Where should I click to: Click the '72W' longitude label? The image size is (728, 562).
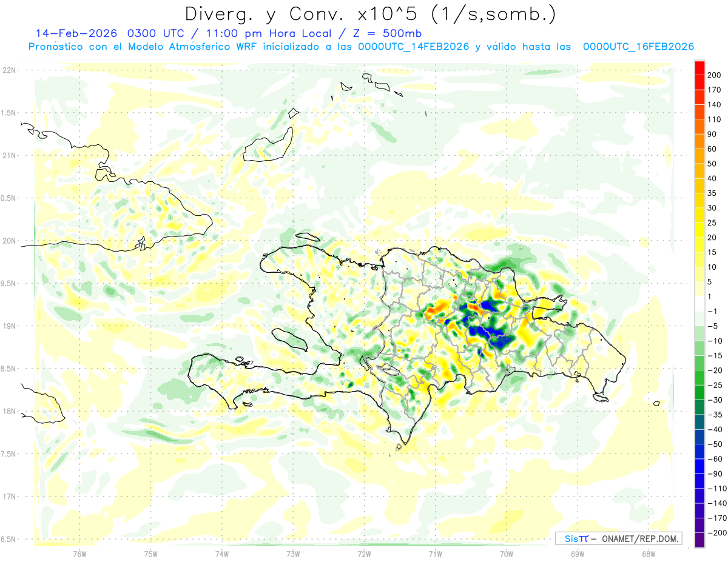(364, 554)
